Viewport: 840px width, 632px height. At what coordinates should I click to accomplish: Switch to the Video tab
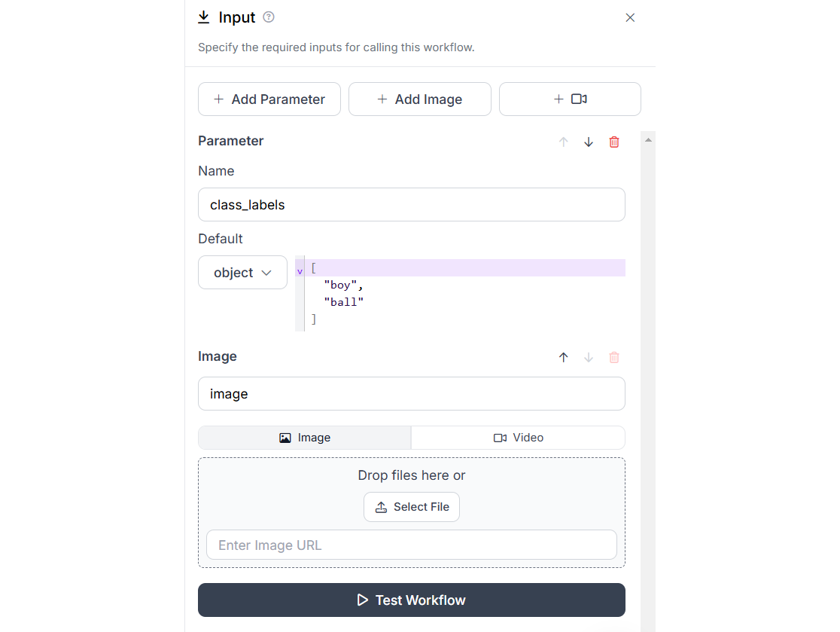click(518, 438)
